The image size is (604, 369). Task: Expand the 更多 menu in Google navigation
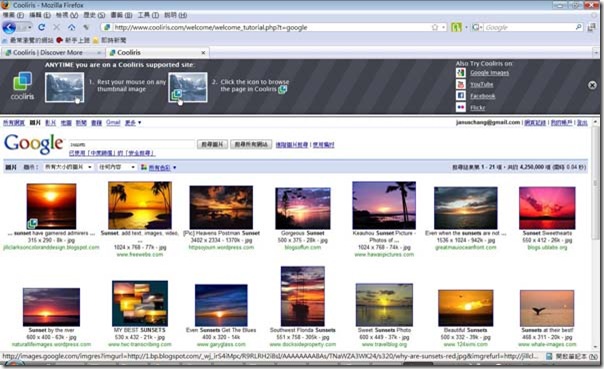click(133, 122)
